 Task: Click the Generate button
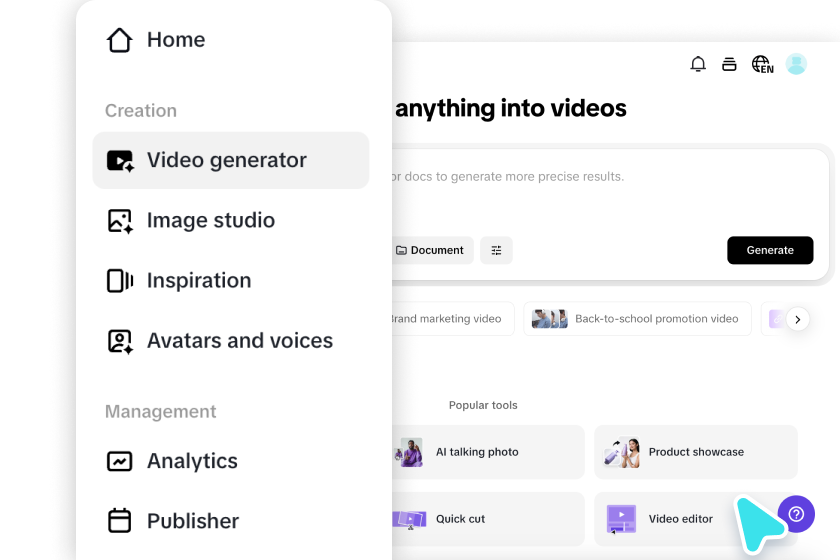[x=770, y=250]
